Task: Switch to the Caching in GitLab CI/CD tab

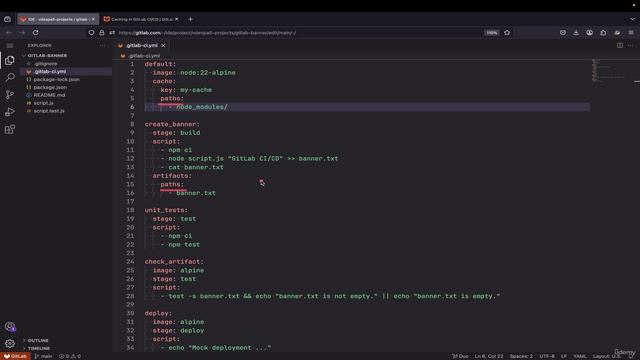Action: click(142, 19)
